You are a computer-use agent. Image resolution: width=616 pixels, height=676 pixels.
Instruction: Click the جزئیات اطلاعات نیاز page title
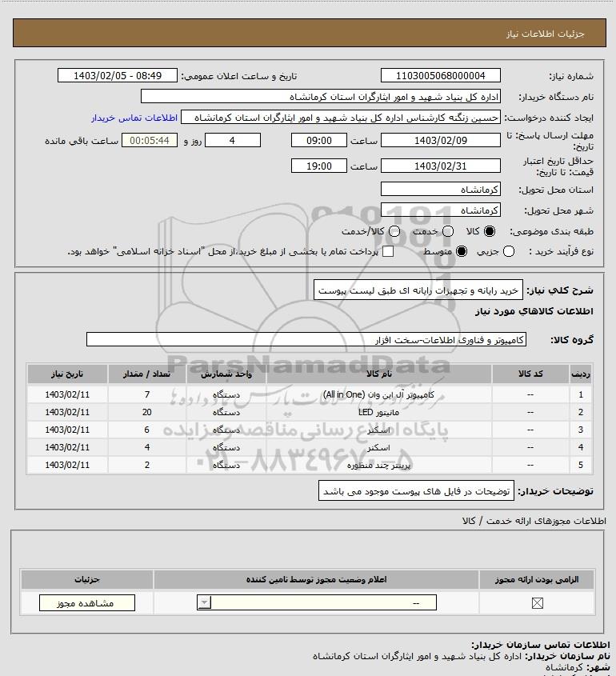[x=546, y=34]
